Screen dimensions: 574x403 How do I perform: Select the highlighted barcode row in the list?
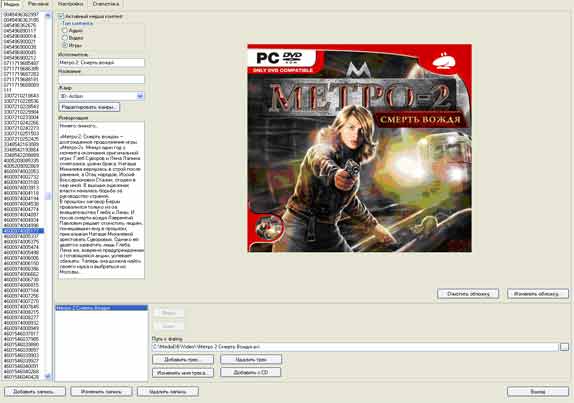[x=23, y=231]
